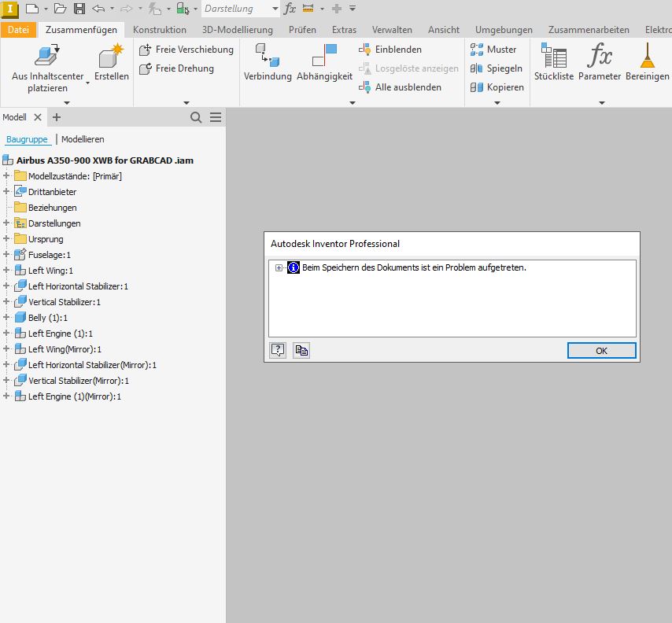The image size is (672, 623).
Task: Open the Zusammenarbeiten ribbon tab
Action: (x=589, y=30)
